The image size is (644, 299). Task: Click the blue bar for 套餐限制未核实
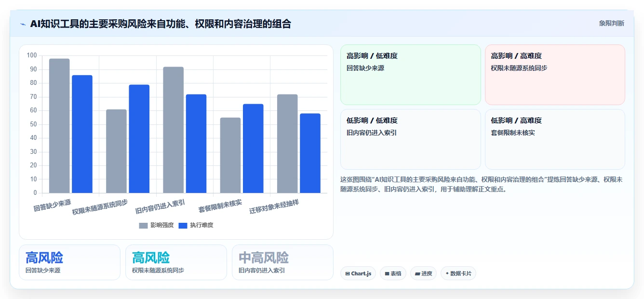[253, 149]
